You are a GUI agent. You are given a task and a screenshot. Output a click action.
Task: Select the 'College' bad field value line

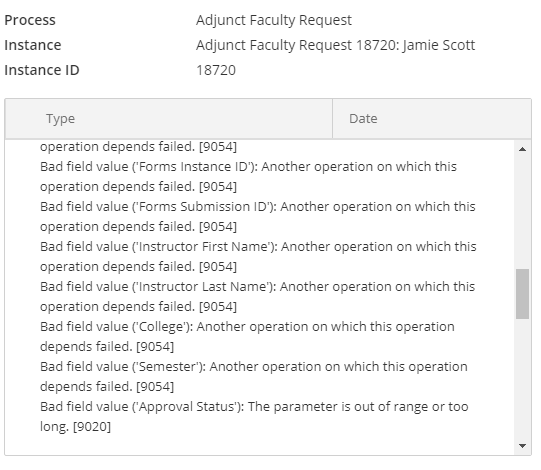247,337
